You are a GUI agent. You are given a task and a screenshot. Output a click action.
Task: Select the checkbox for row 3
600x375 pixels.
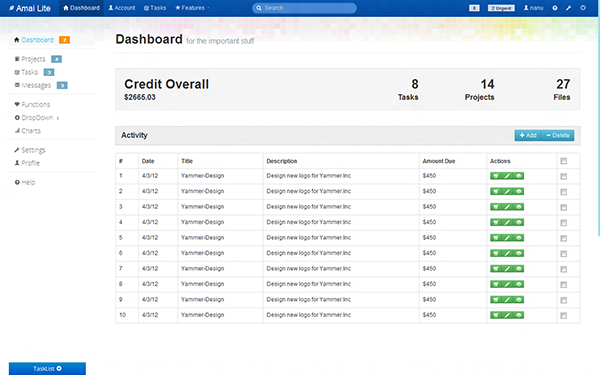[563, 207]
